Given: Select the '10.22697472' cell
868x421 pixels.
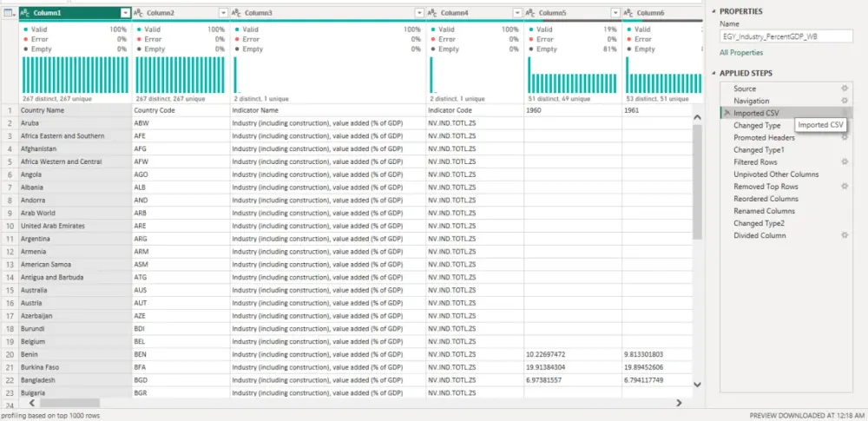Looking at the screenshot, I should tap(573, 354).
